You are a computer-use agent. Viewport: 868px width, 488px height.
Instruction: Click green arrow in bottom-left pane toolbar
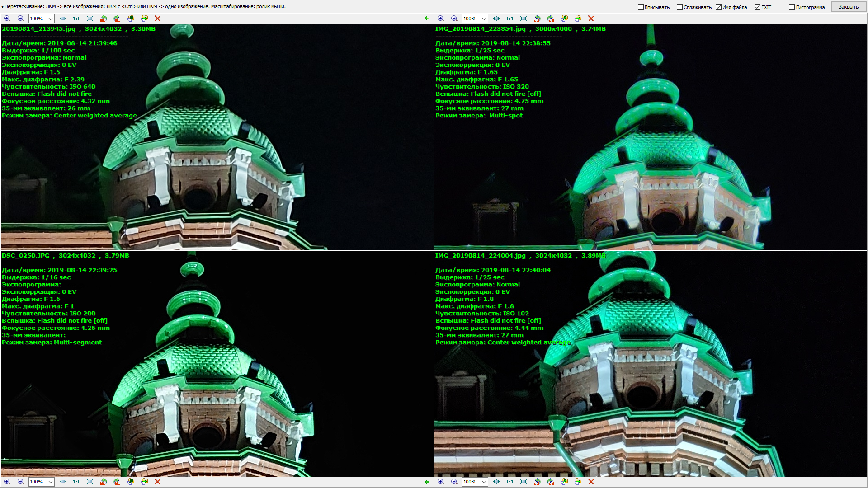(427, 482)
